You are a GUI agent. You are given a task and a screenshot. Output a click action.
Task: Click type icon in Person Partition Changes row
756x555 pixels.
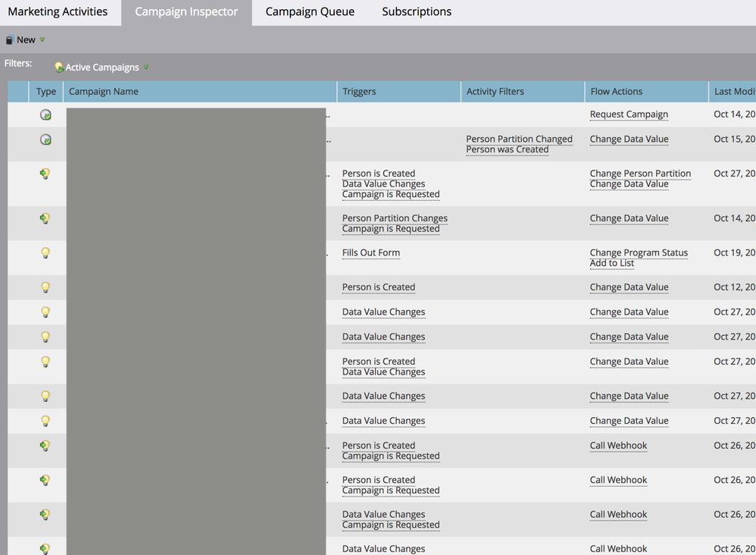(45, 218)
